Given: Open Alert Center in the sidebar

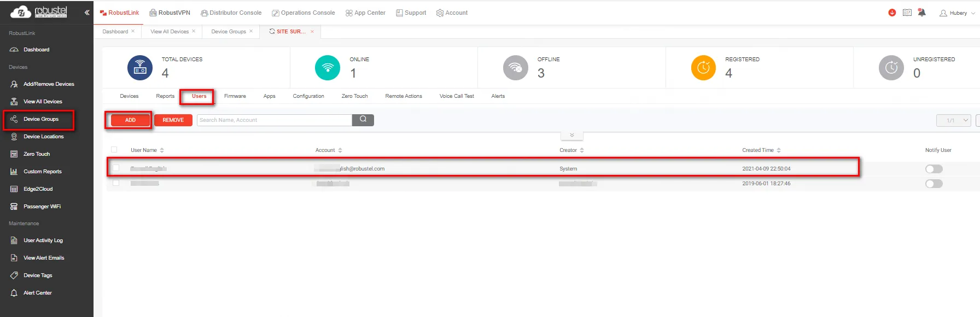Looking at the screenshot, I should point(37,293).
